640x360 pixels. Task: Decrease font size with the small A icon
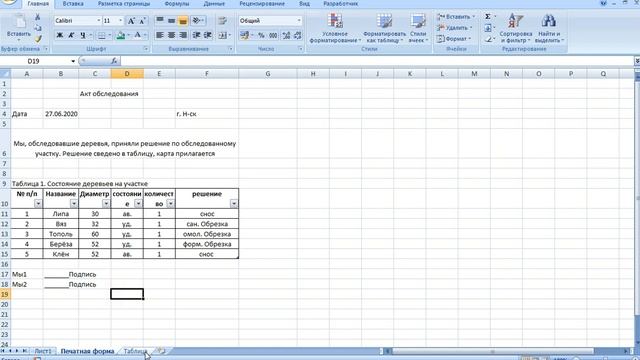pyautogui.click(x=142, y=21)
